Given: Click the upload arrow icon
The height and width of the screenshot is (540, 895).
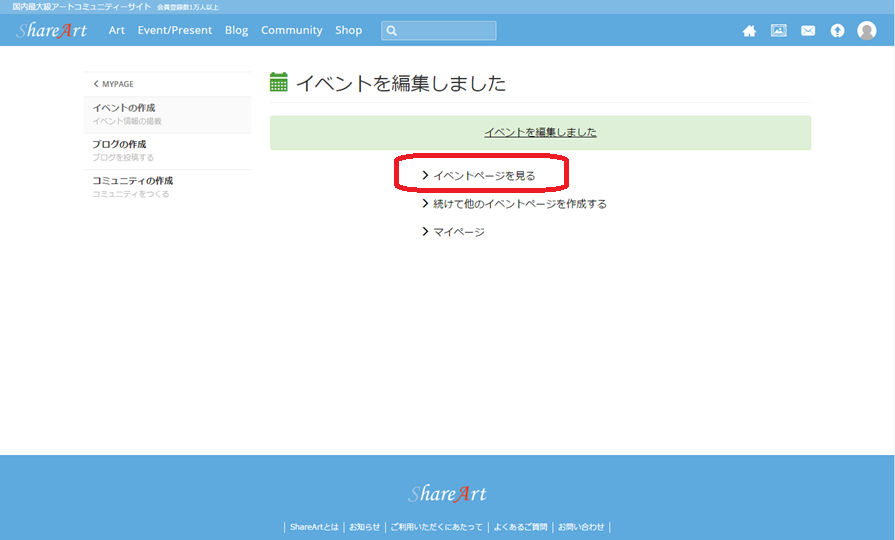Looking at the screenshot, I should tap(837, 30).
